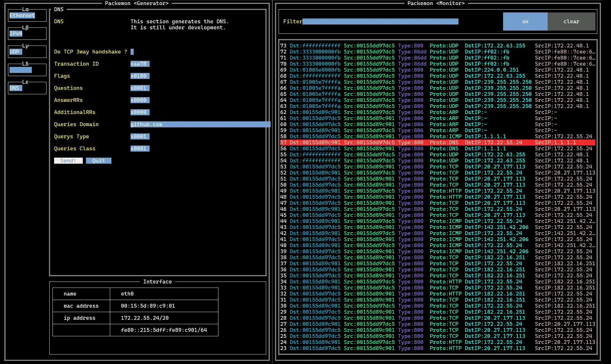Click the ip address value 172.22.55.24/20

tap(164, 318)
